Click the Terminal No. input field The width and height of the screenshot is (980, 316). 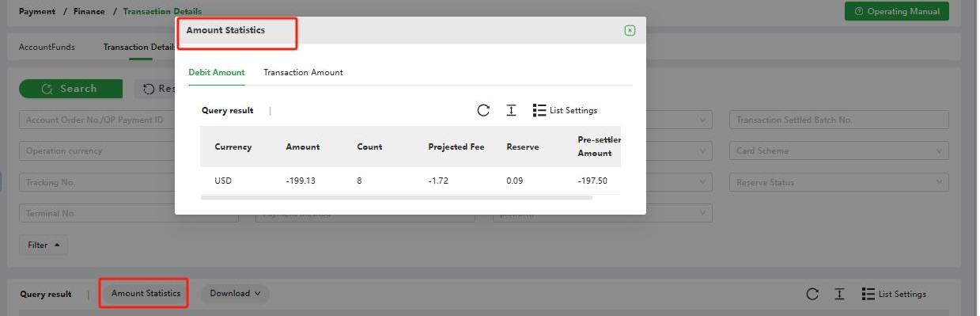pyautogui.click(x=129, y=214)
